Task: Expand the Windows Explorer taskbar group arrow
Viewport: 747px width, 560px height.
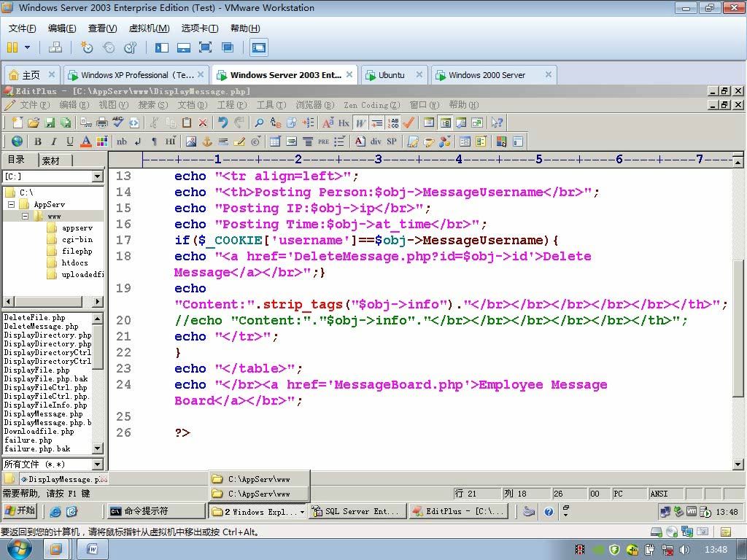Action: coord(302,512)
